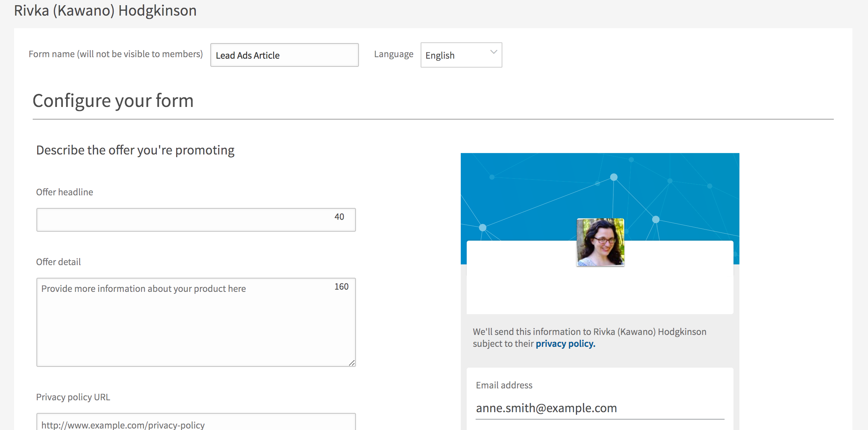Click the Privacy policy URL label
The width and height of the screenshot is (868, 430).
pyautogui.click(x=73, y=397)
